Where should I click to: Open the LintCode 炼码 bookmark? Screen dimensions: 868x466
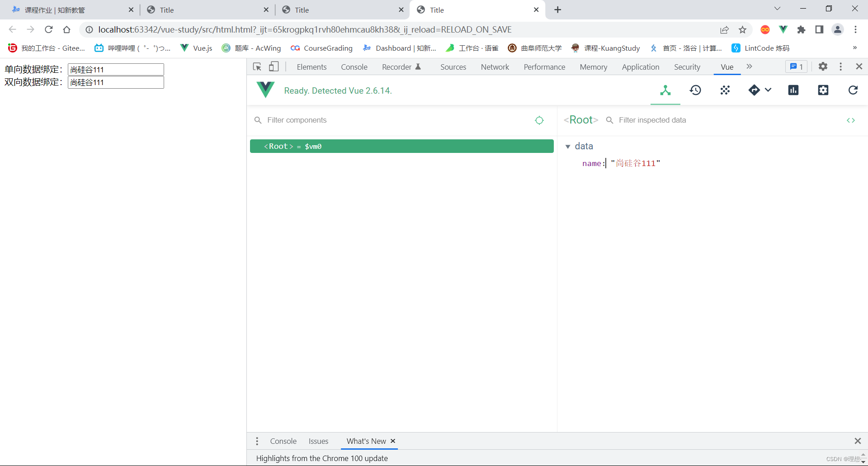point(761,48)
